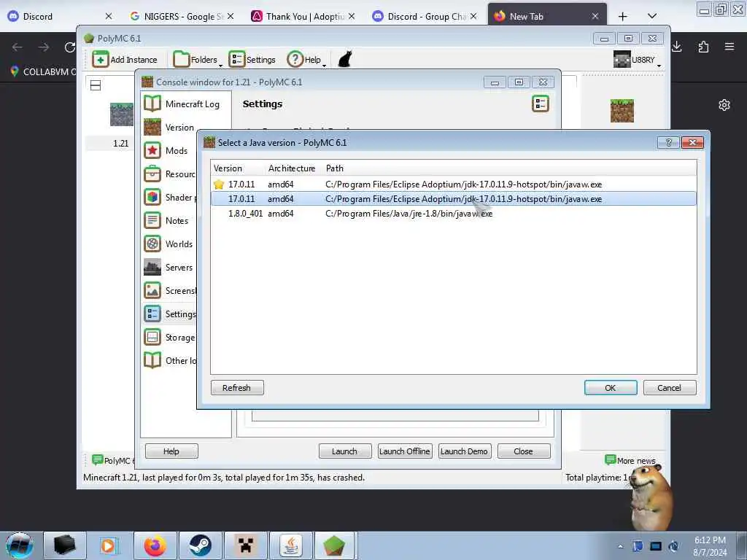Click the black cat icon in toolbar
This screenshot has height=560, width=747.
[345, 60]
